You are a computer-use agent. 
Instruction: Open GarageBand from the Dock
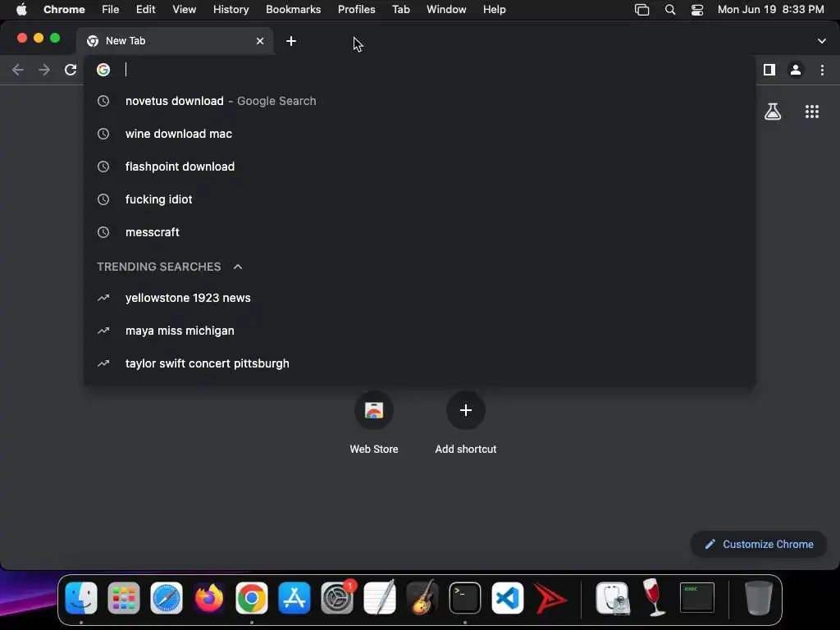click(x=422, y=598)
